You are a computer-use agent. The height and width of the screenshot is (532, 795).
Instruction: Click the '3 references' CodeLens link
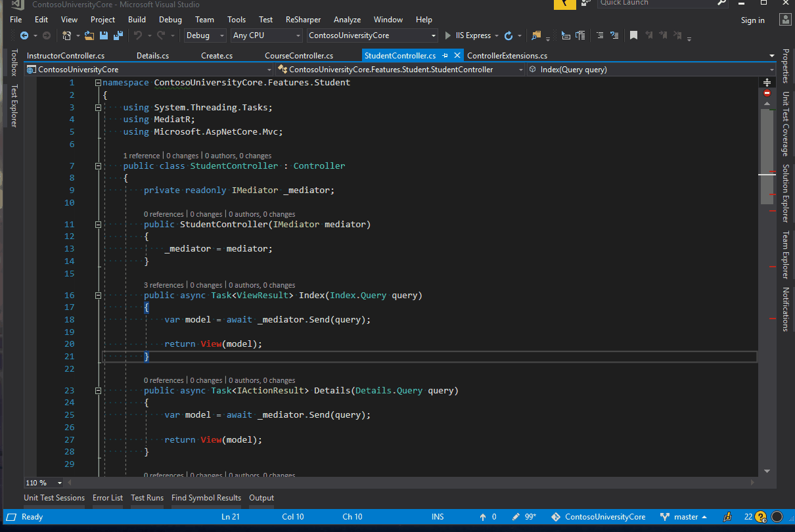click(x=164, y=285)
